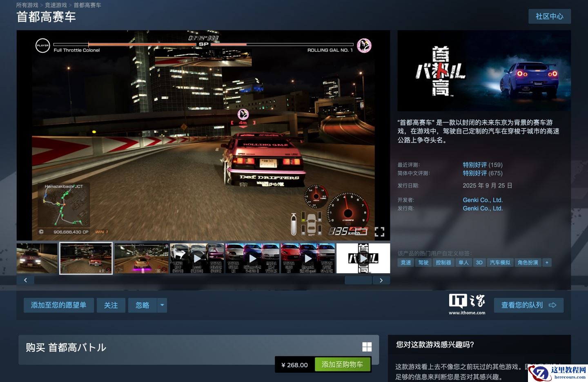Viewport: 588px width, 382px height.
Task: Click 添加至您的愿望单 button
Action: tap(59, 305)
